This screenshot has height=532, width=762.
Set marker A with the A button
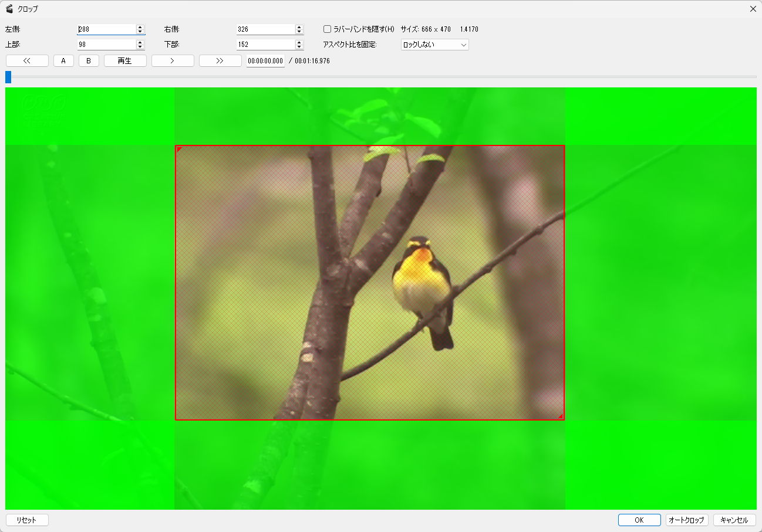63,60
